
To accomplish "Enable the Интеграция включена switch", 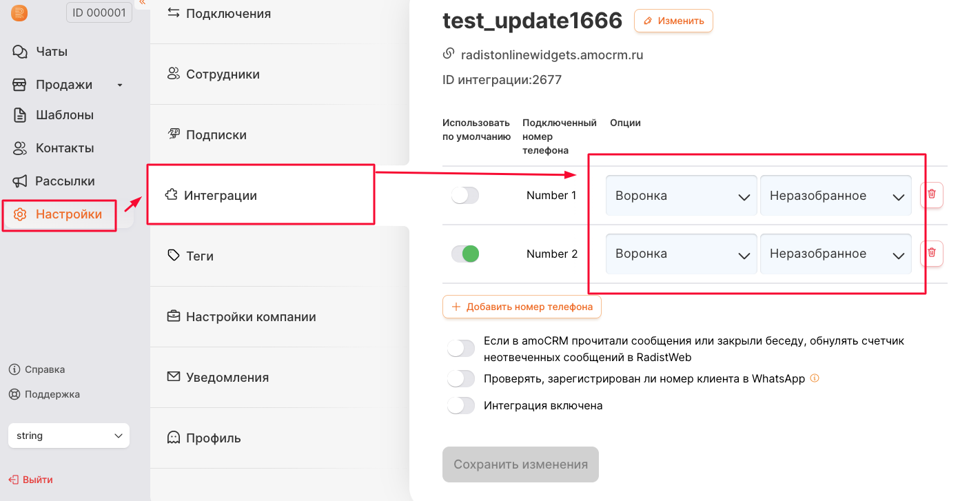I will 461,406.
